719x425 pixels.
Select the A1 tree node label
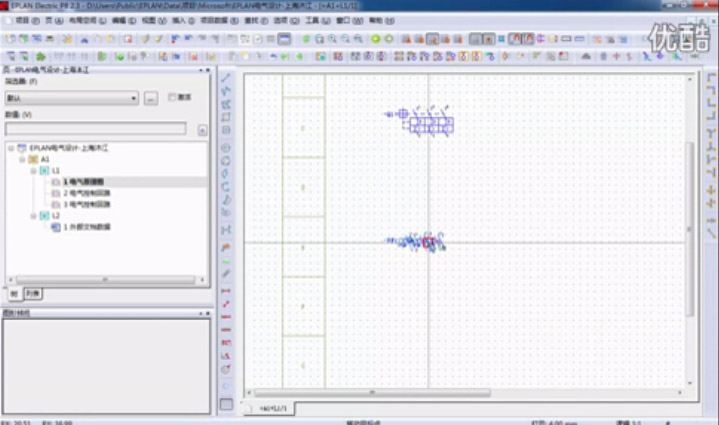[44, 160]
